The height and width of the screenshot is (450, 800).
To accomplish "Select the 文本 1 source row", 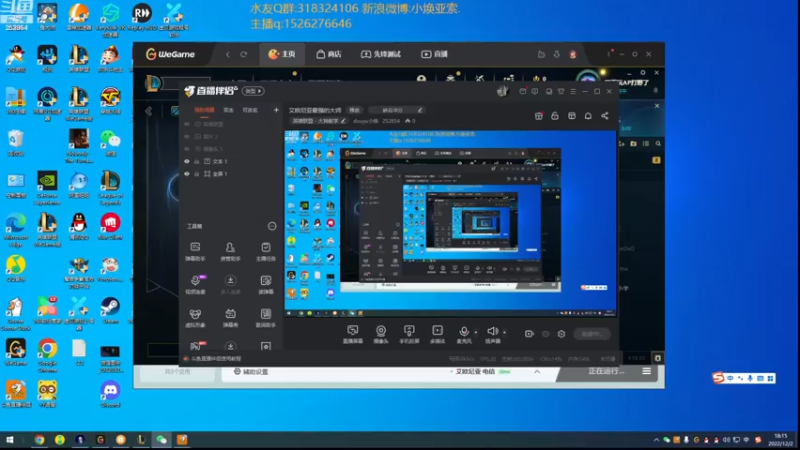I will (231, 161).
